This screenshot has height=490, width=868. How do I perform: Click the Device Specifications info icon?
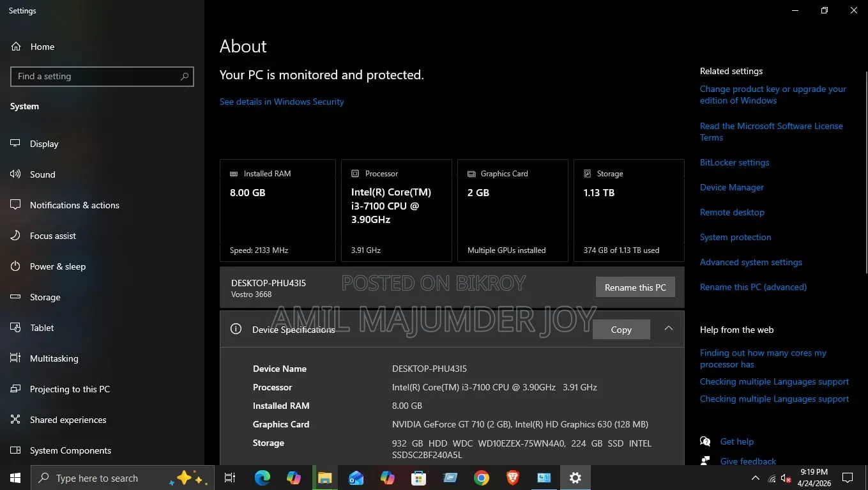coord(236,329)
